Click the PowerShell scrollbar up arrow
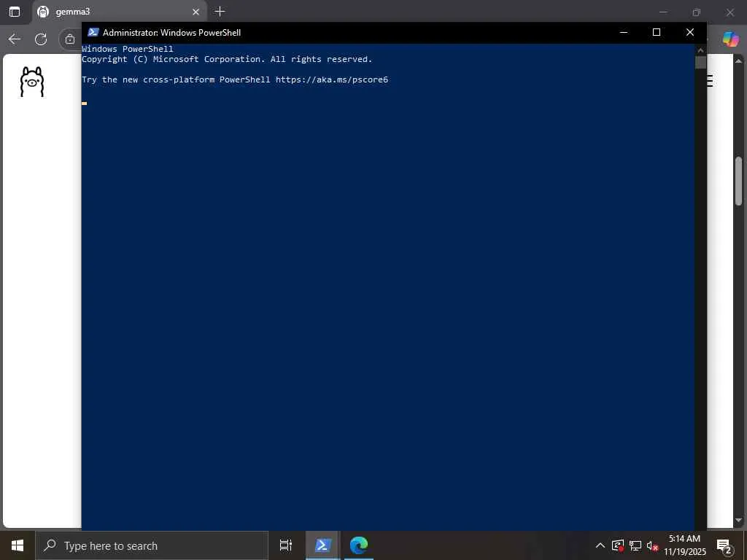The image size is (747, 560). [700, 50]
